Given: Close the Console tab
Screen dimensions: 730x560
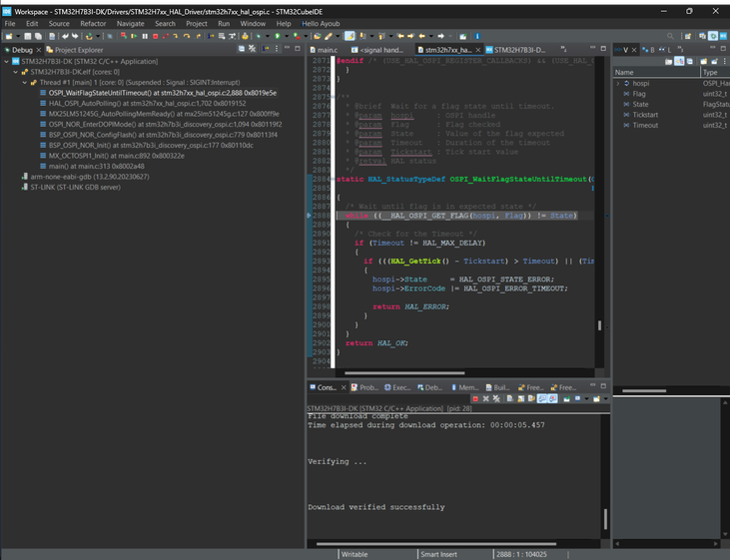Looking at the screenshot, I should coord(344,387).
